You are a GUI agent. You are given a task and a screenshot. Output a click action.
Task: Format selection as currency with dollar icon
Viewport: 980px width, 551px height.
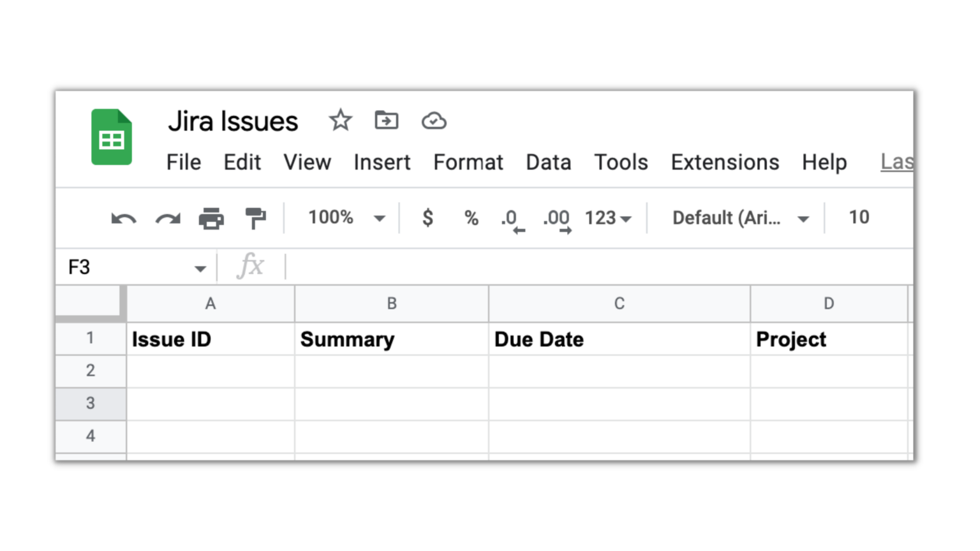(427, 218)
